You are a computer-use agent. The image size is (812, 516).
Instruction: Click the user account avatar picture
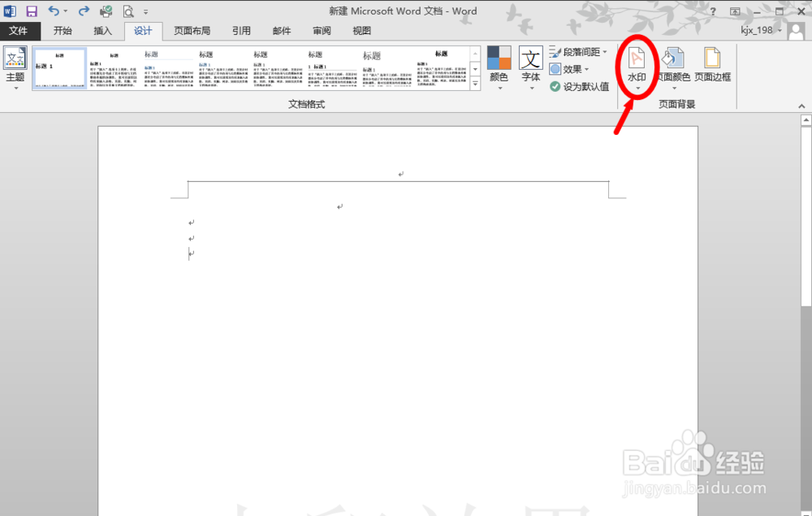coord(797,31)
